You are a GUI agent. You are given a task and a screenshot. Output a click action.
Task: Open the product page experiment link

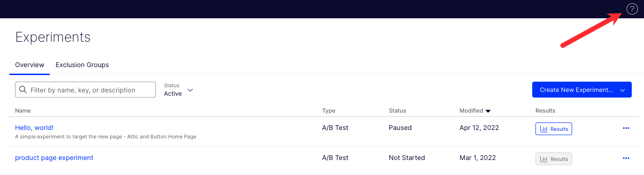pyautogui.click(x=54, y=158)
